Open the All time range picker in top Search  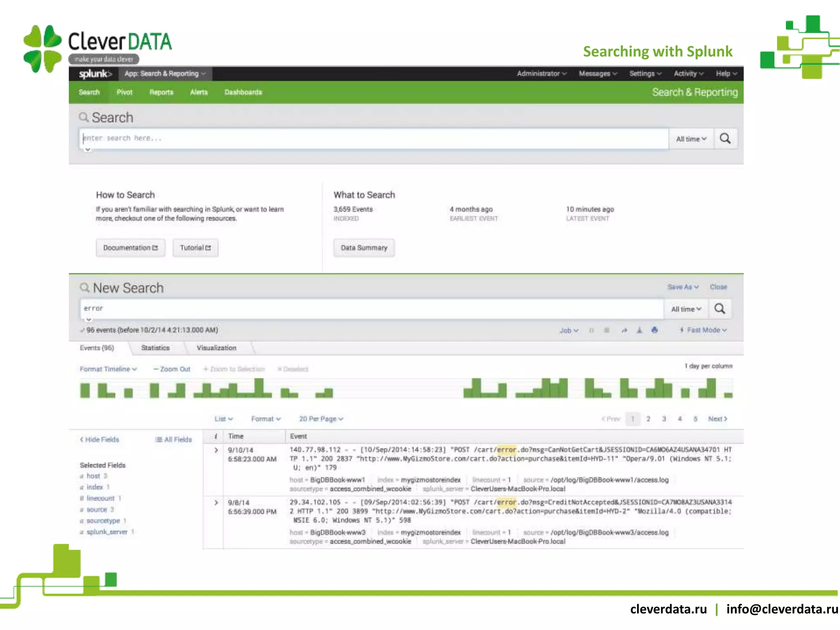692,139
